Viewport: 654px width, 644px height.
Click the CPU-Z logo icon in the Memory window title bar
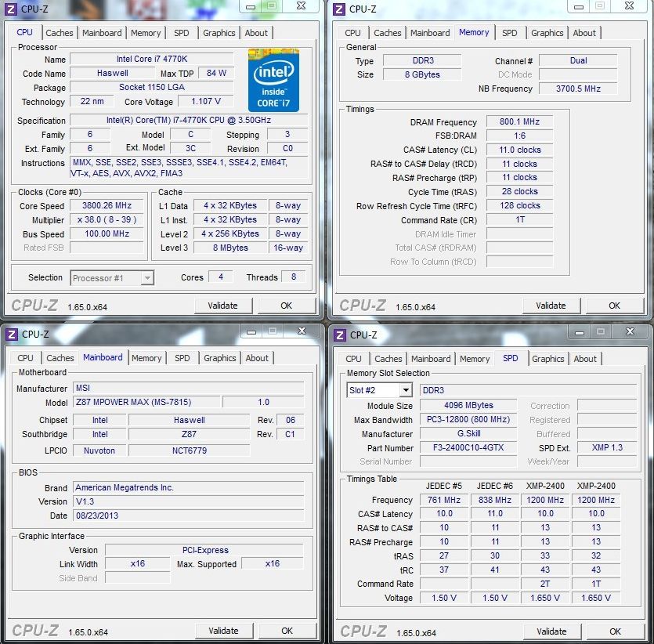tap(339, 9)
